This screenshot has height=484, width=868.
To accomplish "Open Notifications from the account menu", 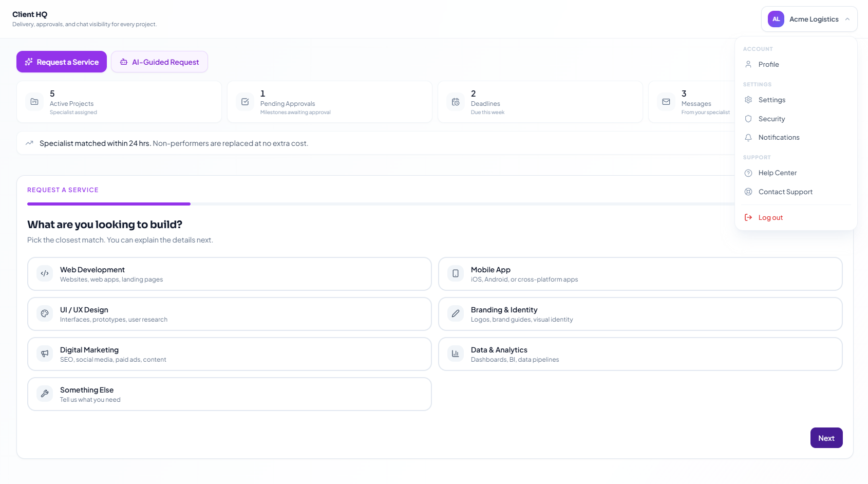I will pyautogui.click(x=779, y=137).
